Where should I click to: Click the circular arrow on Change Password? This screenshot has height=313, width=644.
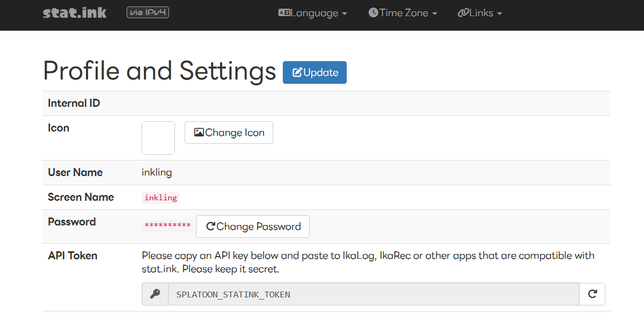(x=211, y=227)
